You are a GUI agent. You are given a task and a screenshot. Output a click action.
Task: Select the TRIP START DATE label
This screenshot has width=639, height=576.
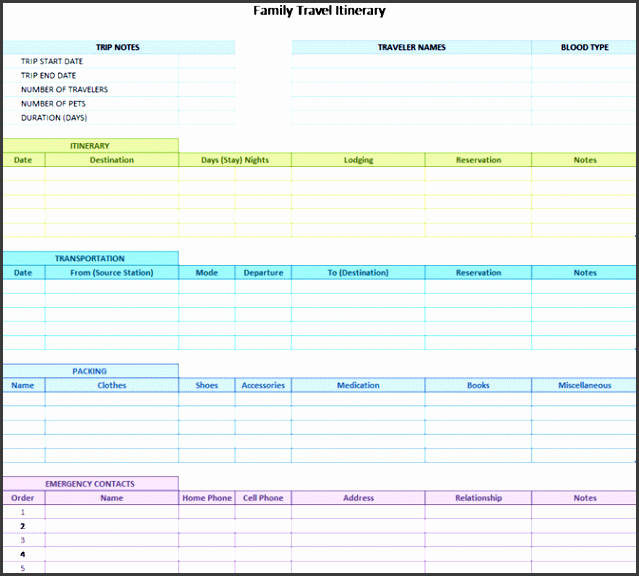pos(52,61)
